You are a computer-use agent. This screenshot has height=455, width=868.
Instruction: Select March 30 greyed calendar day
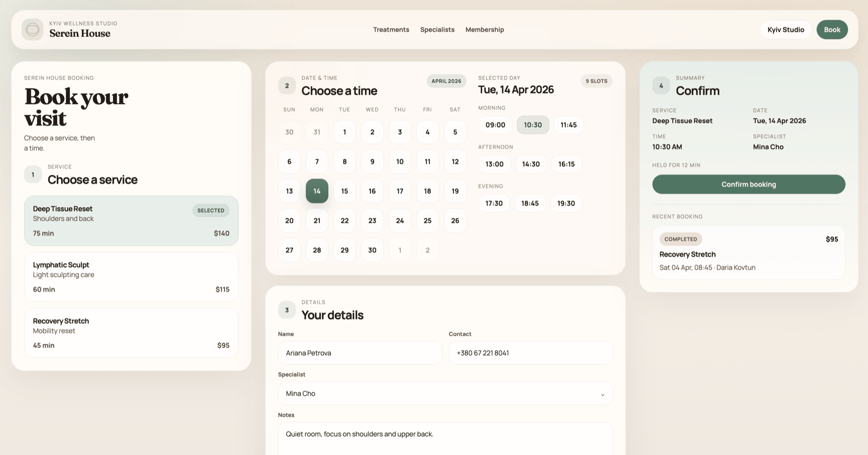[289, 132]
